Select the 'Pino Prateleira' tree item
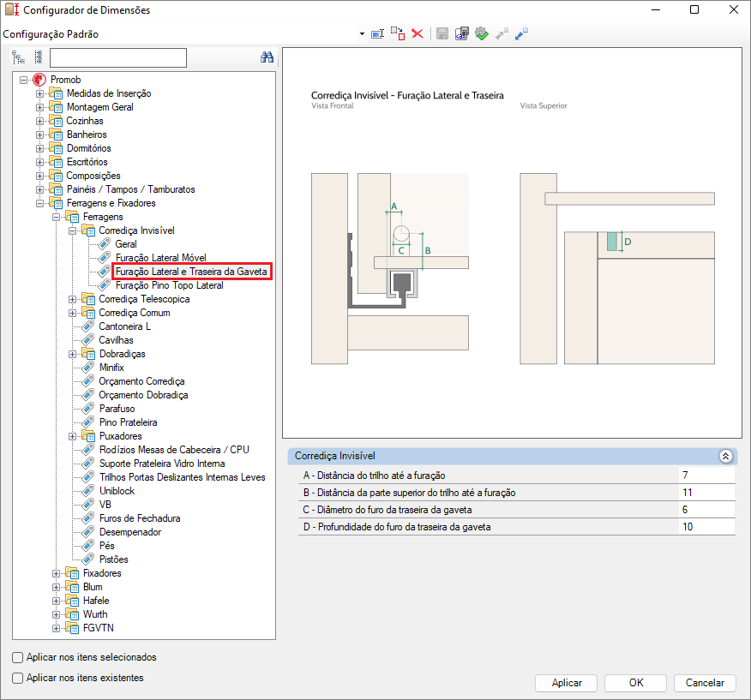 point(129,422)
